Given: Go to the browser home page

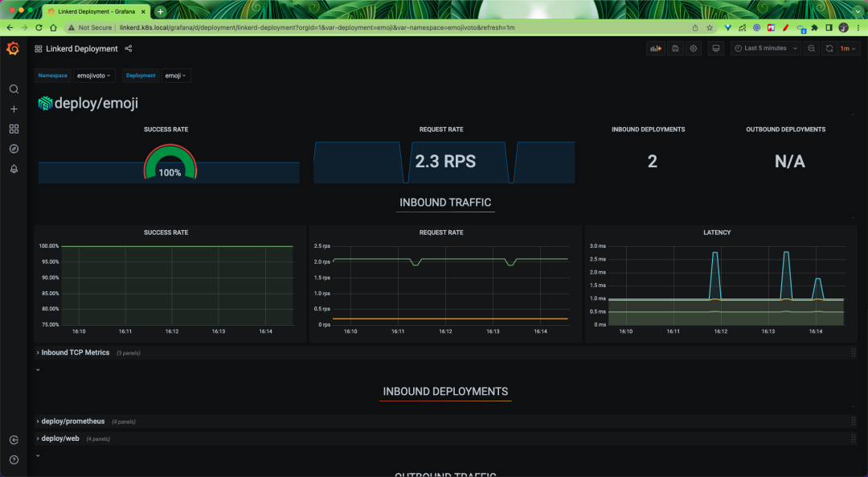Looking at the screenshot, I should point(53,27).
